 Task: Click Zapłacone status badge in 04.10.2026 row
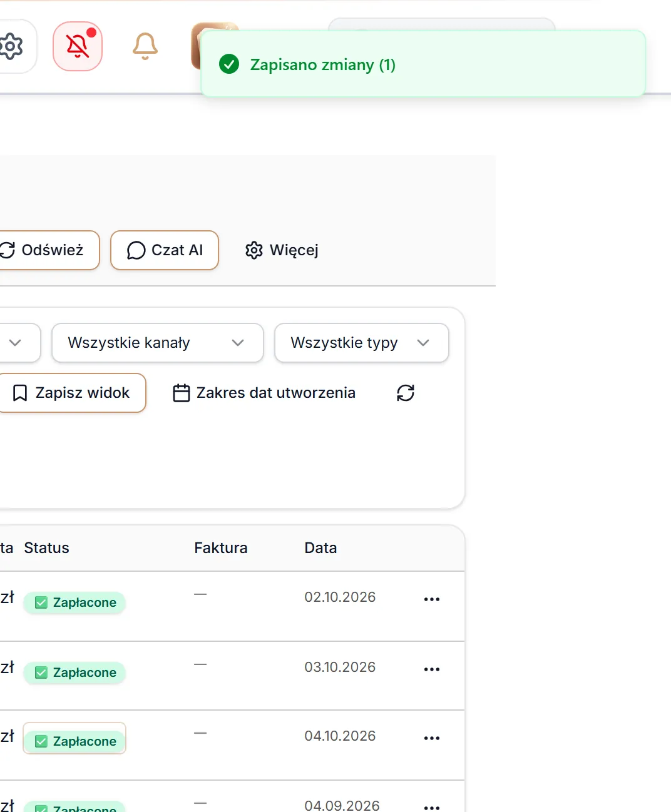tap(74, 741)
